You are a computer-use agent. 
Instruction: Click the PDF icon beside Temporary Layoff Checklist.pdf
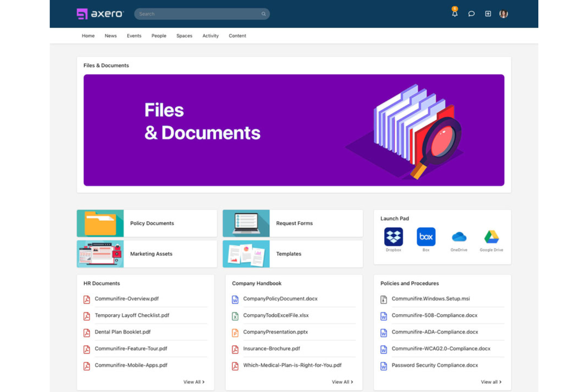87,316
